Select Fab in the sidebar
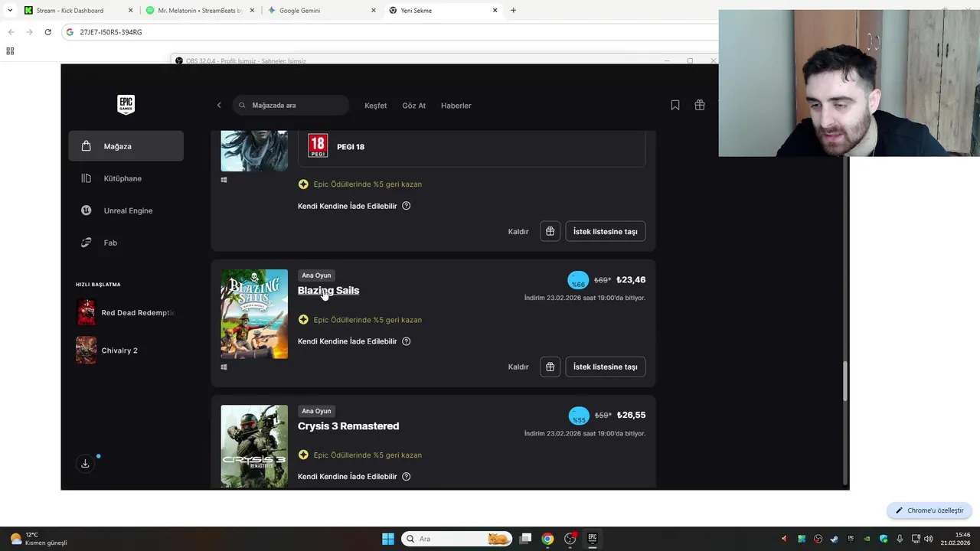980x551 pixels. [126, 243]
